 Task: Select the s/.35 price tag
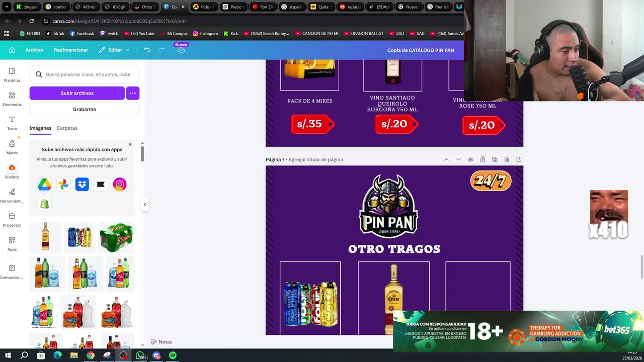[312, 124]
